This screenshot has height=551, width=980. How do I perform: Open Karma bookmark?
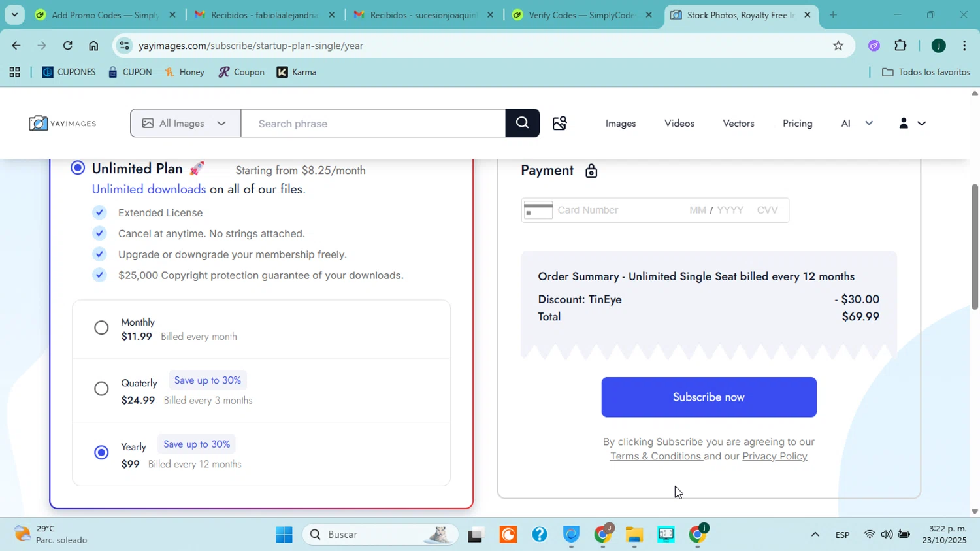pos(297,73)
